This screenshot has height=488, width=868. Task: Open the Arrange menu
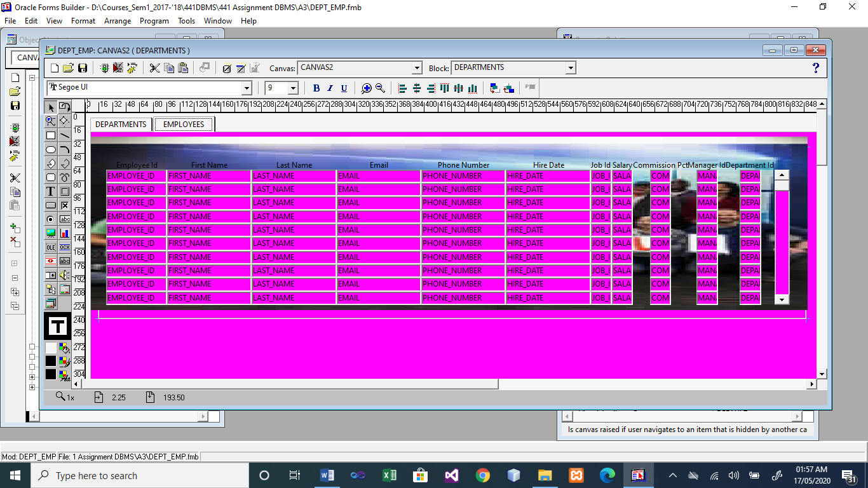click(x=118, y=21)
